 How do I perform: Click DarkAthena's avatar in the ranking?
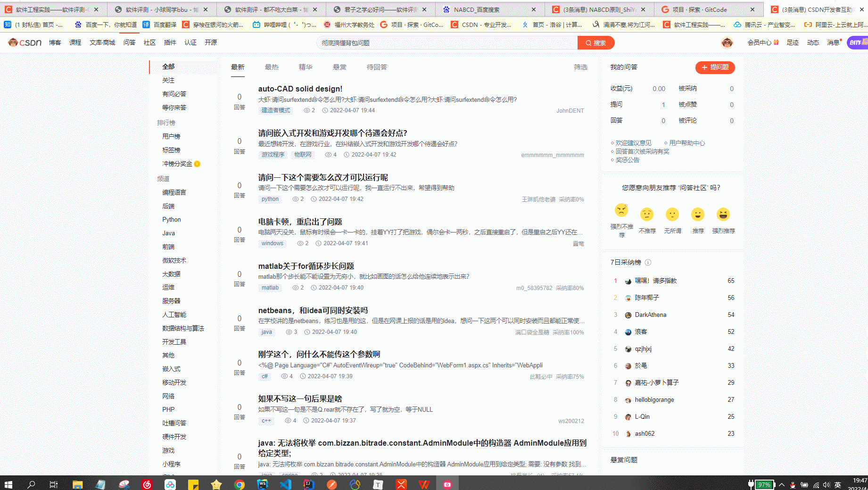coord(628,315)
